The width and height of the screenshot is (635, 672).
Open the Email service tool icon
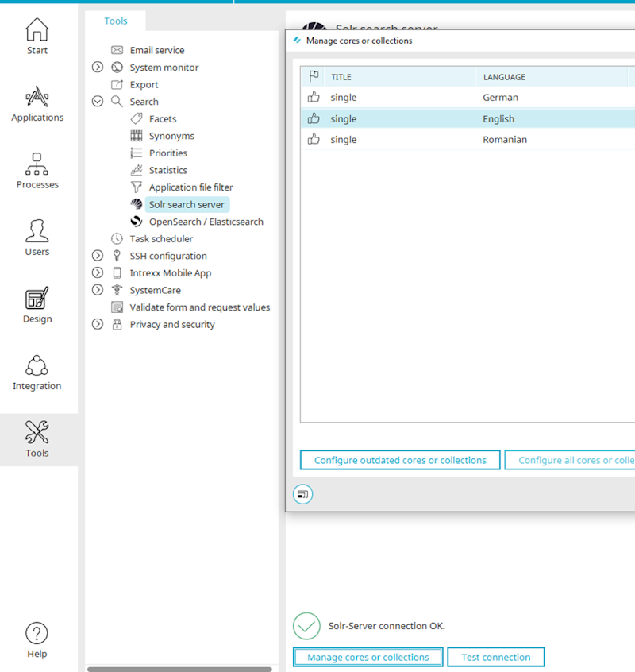116,49
